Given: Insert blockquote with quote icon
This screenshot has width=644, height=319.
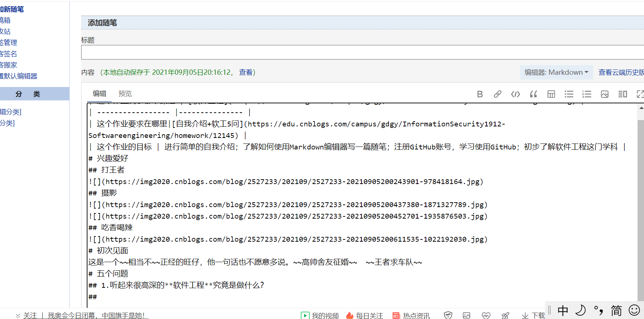Looking at the screenshot, I should [533, 94].
